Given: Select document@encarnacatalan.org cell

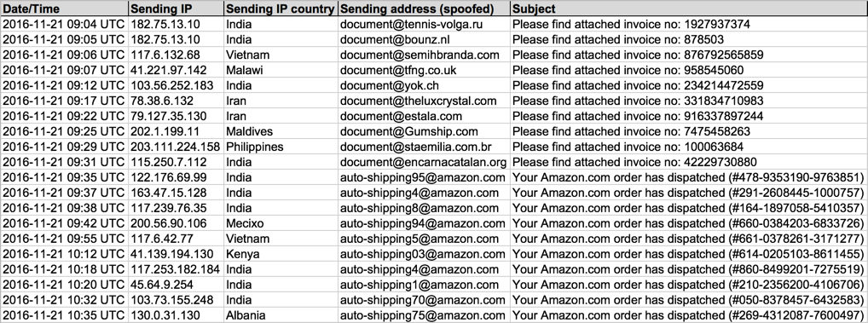Looking at the screenshot, I should (x=424, y=162).
